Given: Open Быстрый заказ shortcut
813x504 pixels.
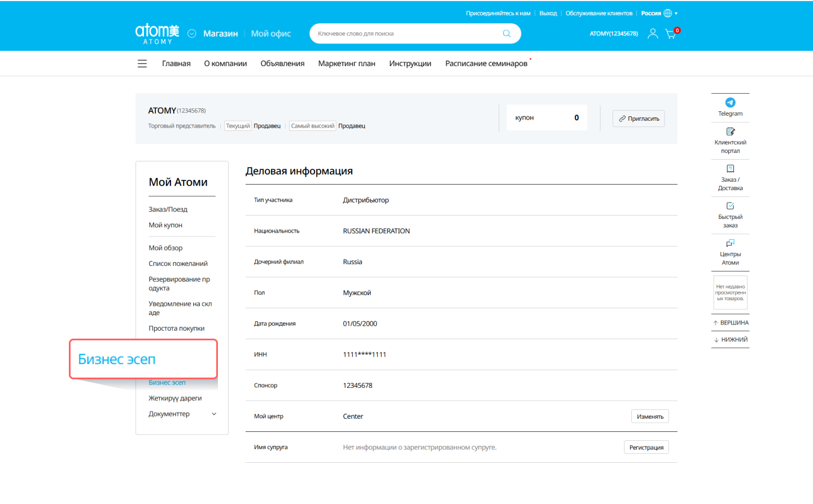Looking at the screenshot, I should click(730, 215).
